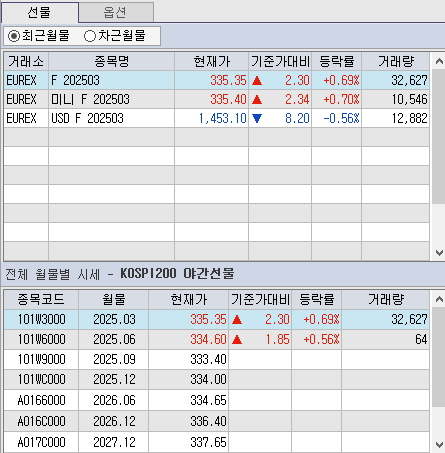The image size is (445, 453).
Task: Select code 101WC000 row
Action: point(217,379)
